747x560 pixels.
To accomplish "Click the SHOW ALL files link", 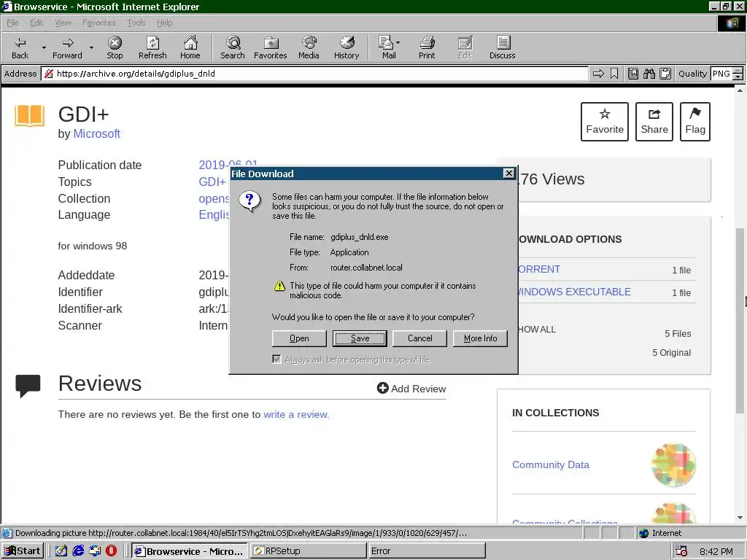I will 537,330.
